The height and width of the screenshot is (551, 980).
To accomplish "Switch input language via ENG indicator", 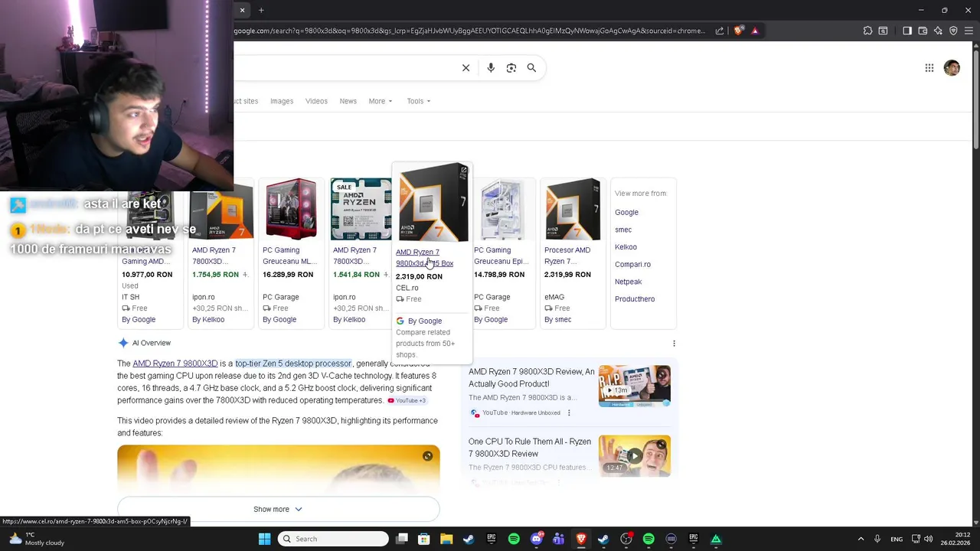I will click(x=896, y=539).
